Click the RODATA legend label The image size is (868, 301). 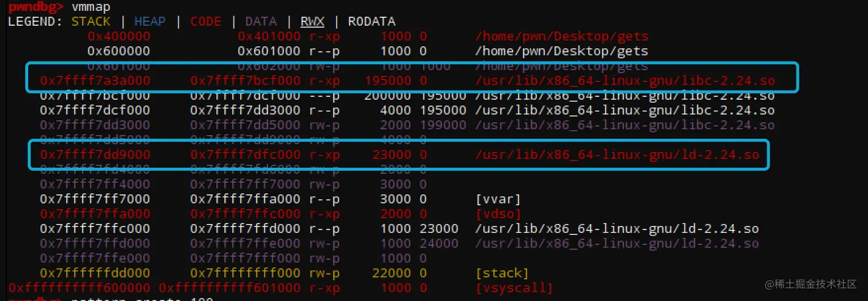372,22
